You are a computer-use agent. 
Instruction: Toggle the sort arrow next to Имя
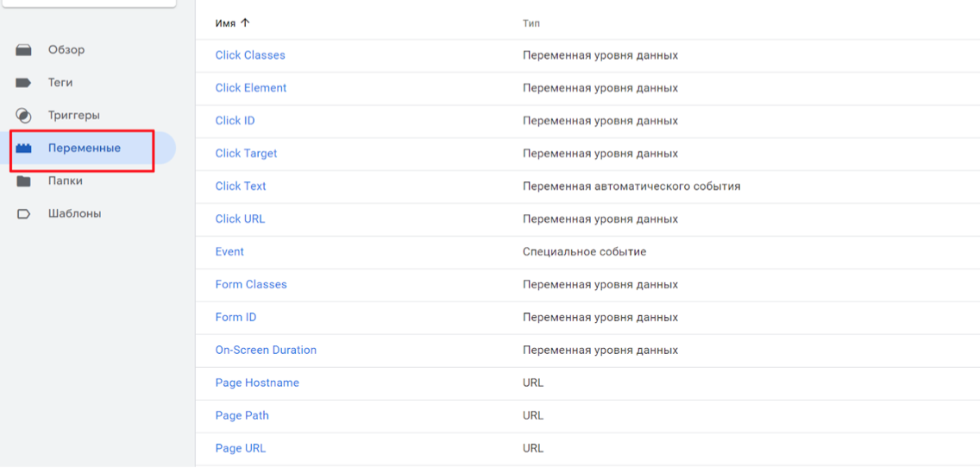coord(245,23)
